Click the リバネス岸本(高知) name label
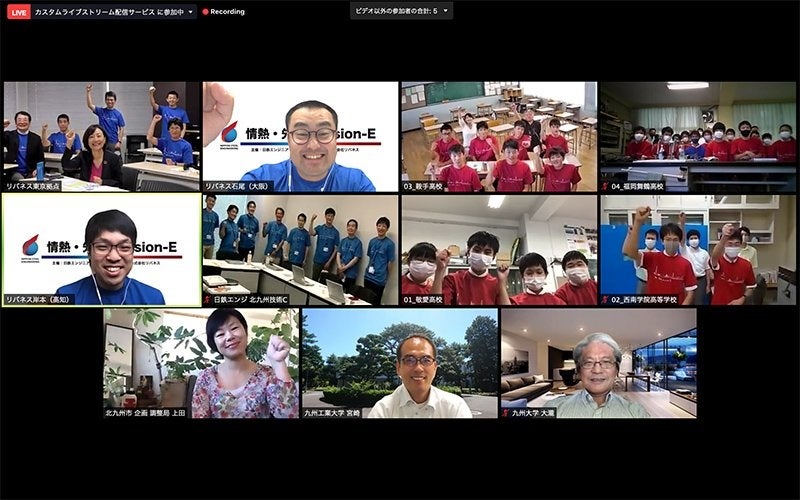Viewport: 800px width, 500px height. tap(39, 300)
